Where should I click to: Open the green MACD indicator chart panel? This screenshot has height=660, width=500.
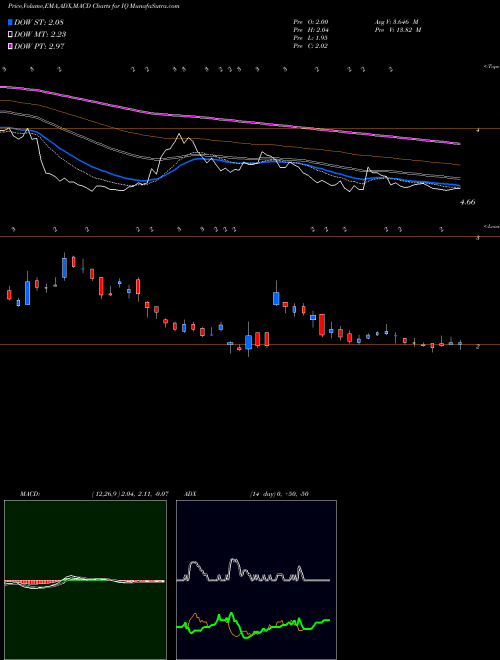[x=85, y=580]
